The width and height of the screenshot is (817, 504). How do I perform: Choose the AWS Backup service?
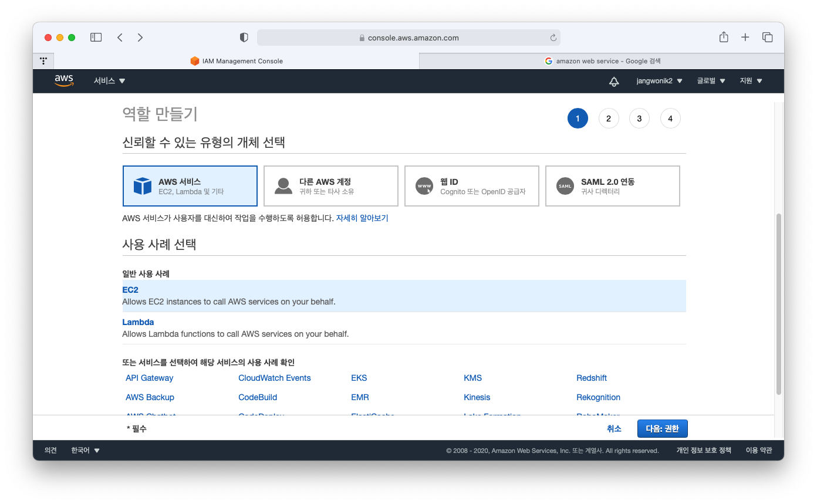[150, 397]
